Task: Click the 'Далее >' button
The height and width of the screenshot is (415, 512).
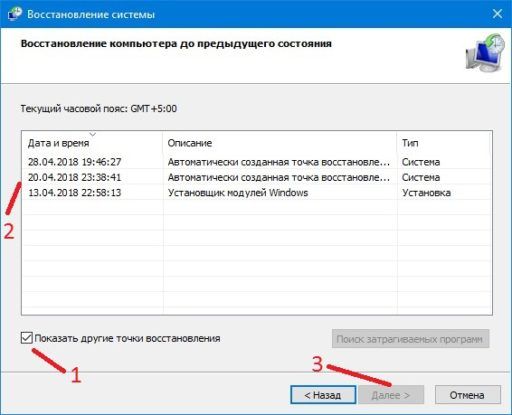Action: click(391, 395)
